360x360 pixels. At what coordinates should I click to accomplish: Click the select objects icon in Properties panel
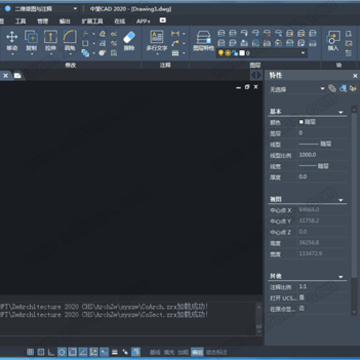point(343,88)
